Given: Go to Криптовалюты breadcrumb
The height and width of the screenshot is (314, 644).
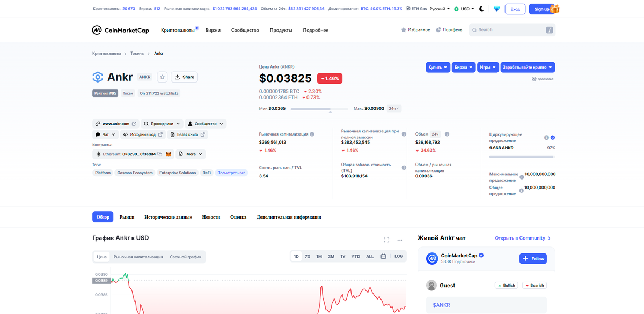Looking at the screenshot, I should point(107,54).
